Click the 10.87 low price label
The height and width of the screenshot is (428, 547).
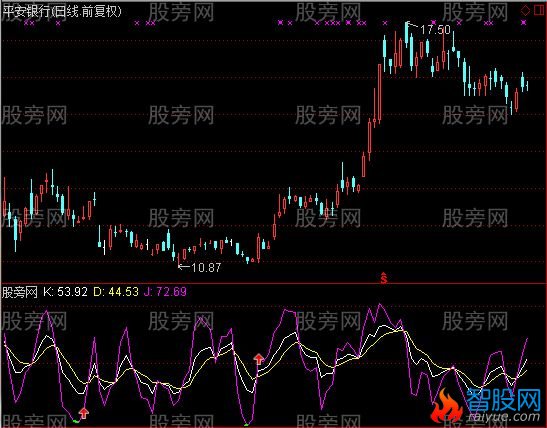[x=206, y=268]
